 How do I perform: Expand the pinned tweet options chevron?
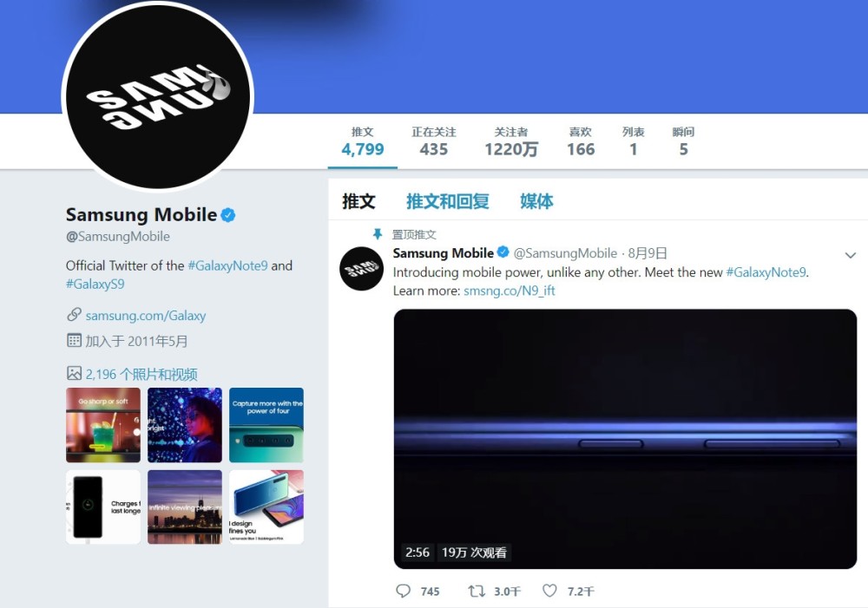(x=851, y=255)
